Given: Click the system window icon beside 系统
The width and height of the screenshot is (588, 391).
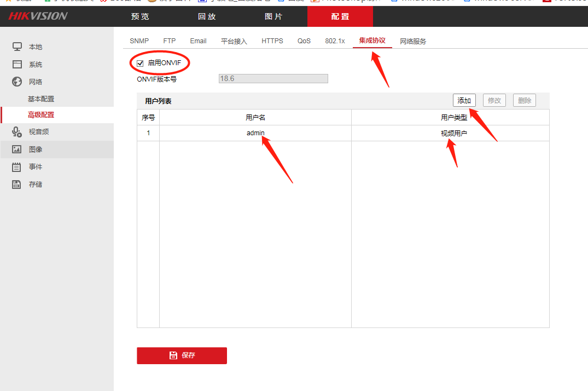Looking at the screenshot, I should pyautogui.click(x=17, y=65).
